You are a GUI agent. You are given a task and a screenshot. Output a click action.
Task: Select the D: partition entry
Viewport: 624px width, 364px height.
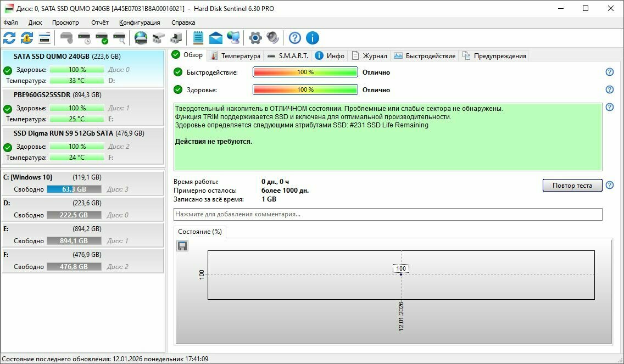pyautogui.click(x=83, y=209)
